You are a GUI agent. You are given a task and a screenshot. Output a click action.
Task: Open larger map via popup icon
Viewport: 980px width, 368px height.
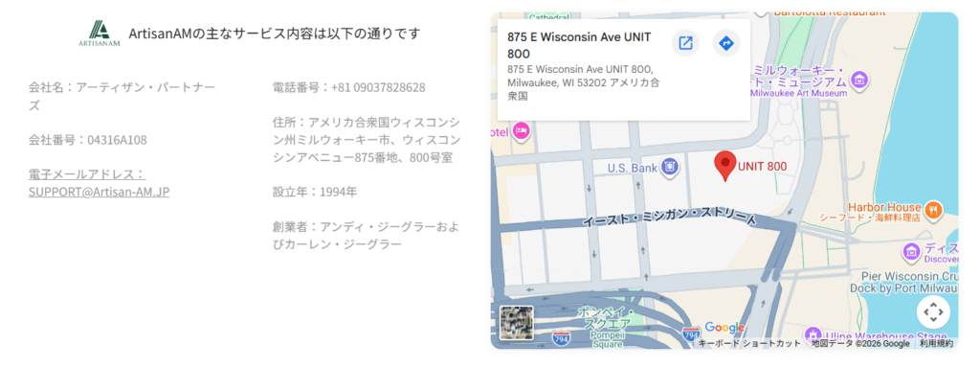tap(685, 43)
